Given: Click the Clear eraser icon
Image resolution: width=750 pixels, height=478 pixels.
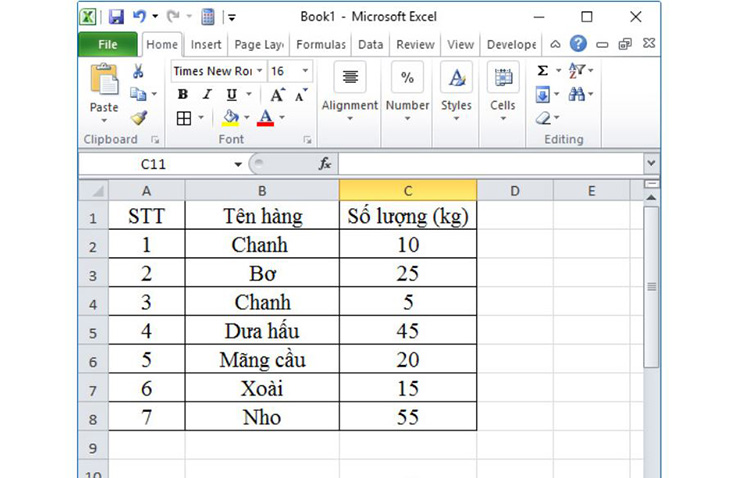Looking at the screenshot, I should tap(543, 118).
